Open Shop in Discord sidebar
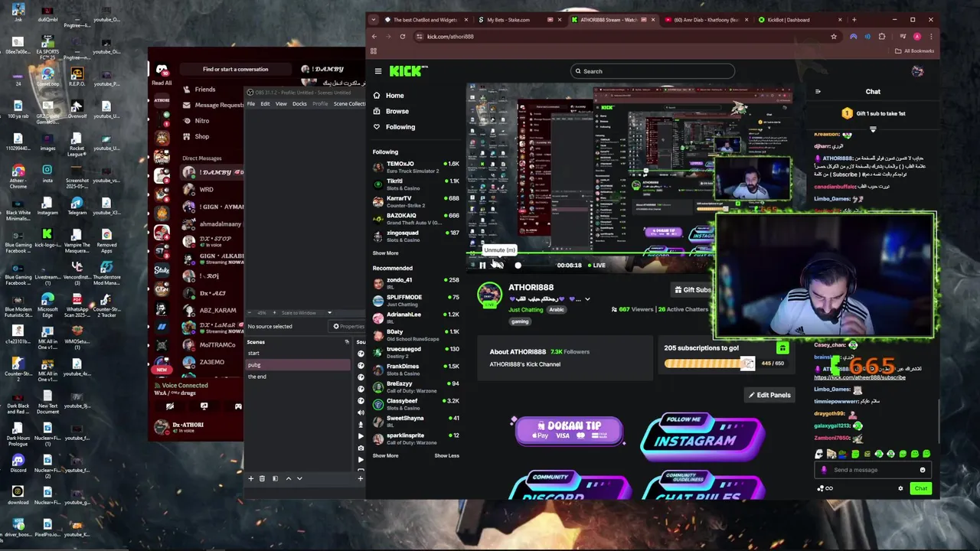This screenshot has width=980, height=551. 196,137
